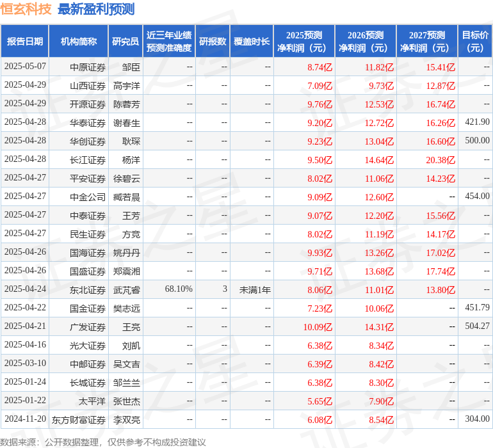Click the 8.74亿 profit value
493x448 pixels.
(x=319, y=67)
